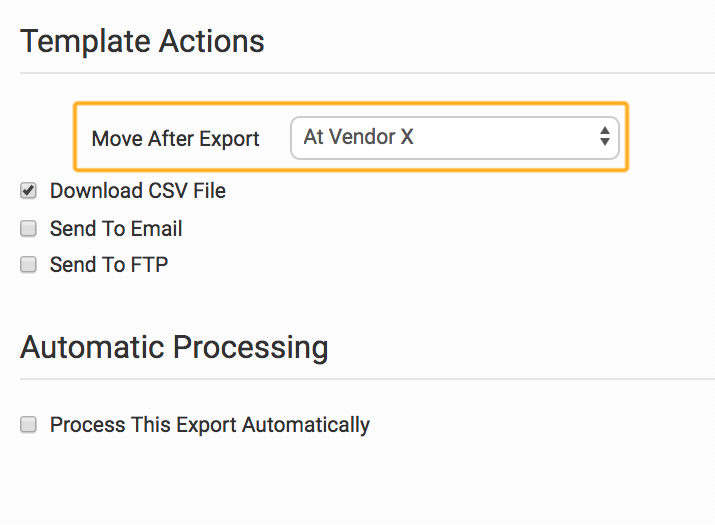Open the Move After Export dropdown
The width and height of the screenshot is (715, 525).
[x=453, y=138]
